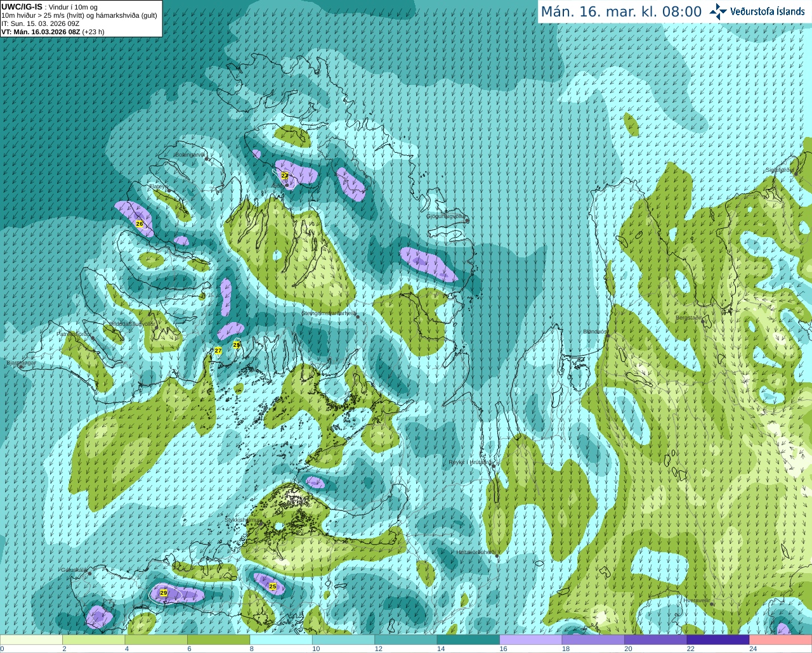
Task: Click the legend scale number 12
Action: click(x=379, y=649)
